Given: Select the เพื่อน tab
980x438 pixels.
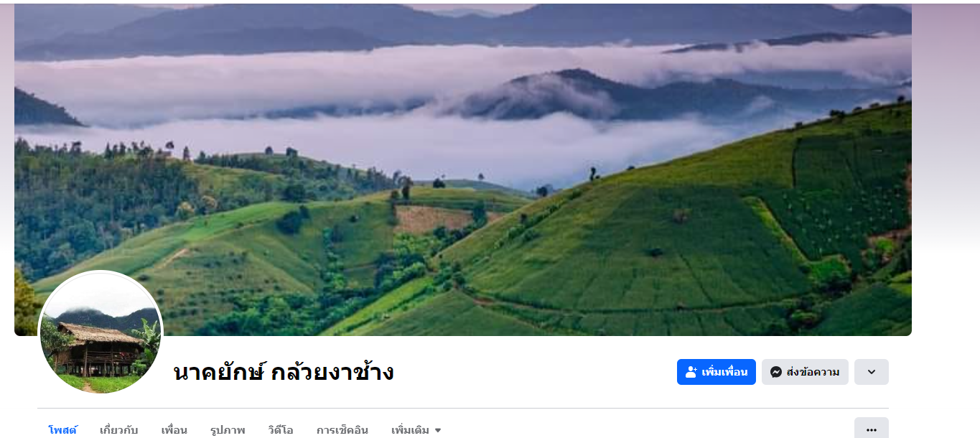Looking at the screenshot, I should pyautogui.click(x=174, y=430).
